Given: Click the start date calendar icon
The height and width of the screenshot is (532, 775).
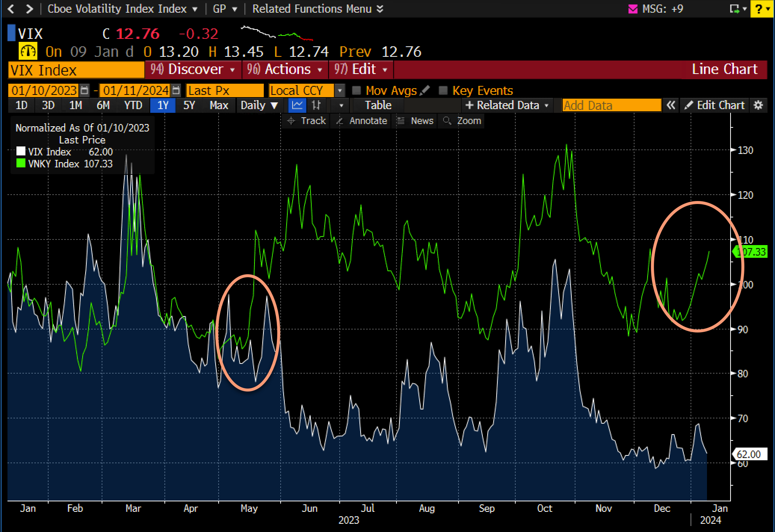Looking at the screenshot, I should pos(85,90).
